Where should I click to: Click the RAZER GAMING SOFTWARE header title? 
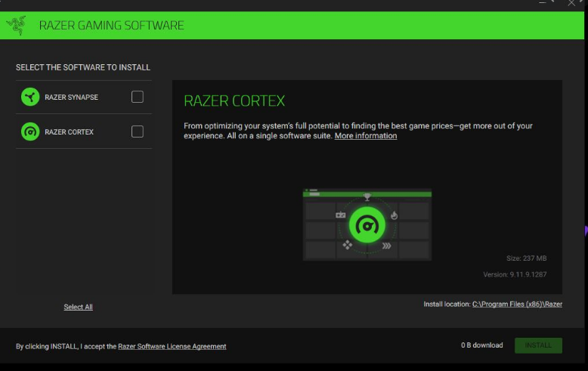111,26
